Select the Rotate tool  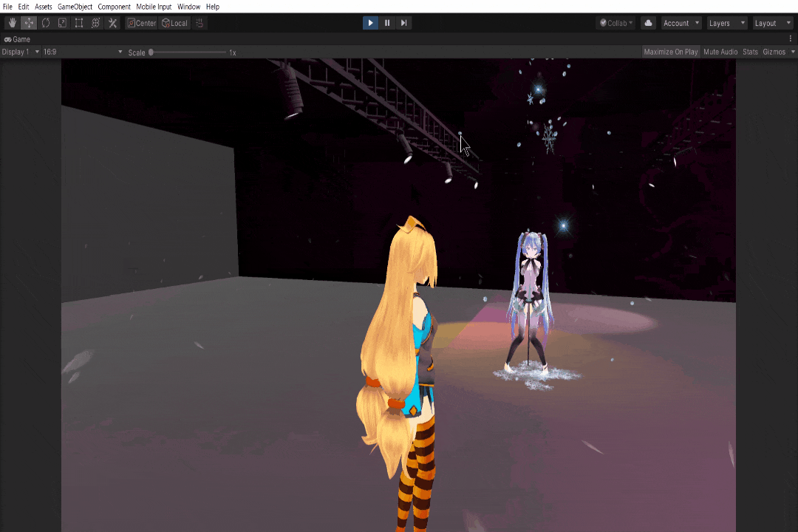pyautogui.click(x=46, y=23)
